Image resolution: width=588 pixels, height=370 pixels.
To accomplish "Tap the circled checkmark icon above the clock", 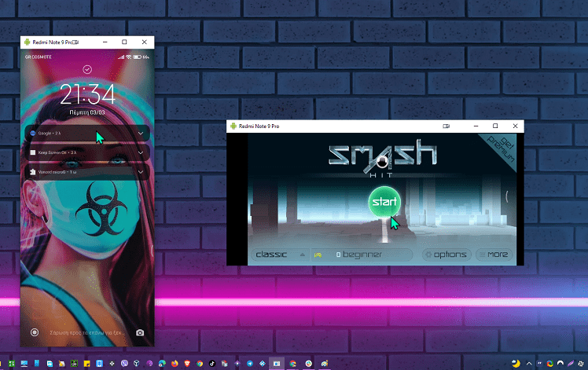I will click(x=87, y=69).
